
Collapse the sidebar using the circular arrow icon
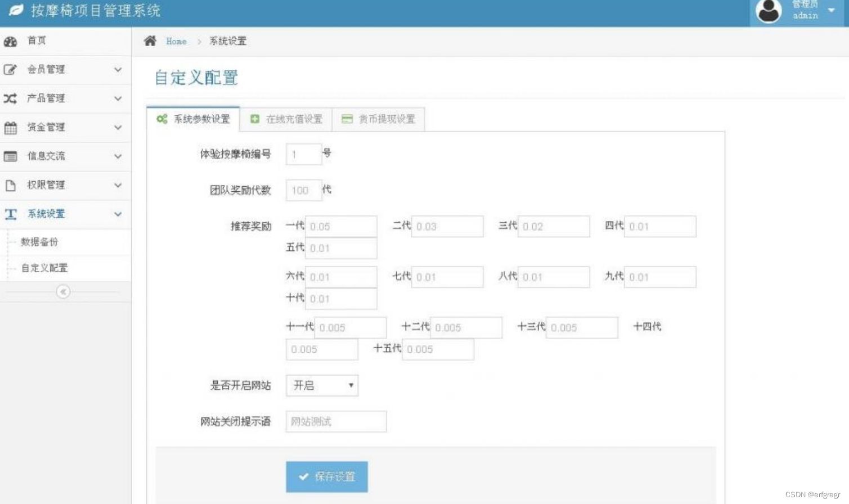point(64,292)
